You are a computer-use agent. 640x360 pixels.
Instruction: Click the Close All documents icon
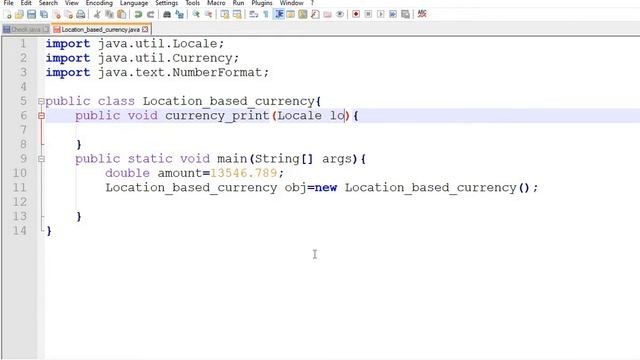coord(69,15)
